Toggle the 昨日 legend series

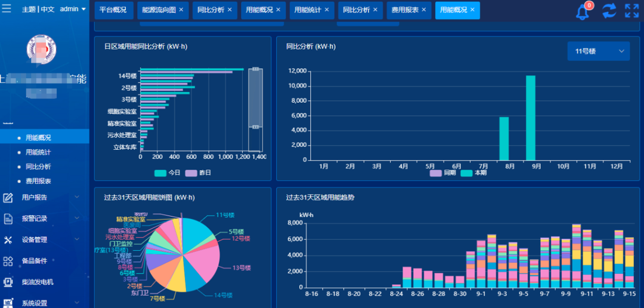point(198,173)
